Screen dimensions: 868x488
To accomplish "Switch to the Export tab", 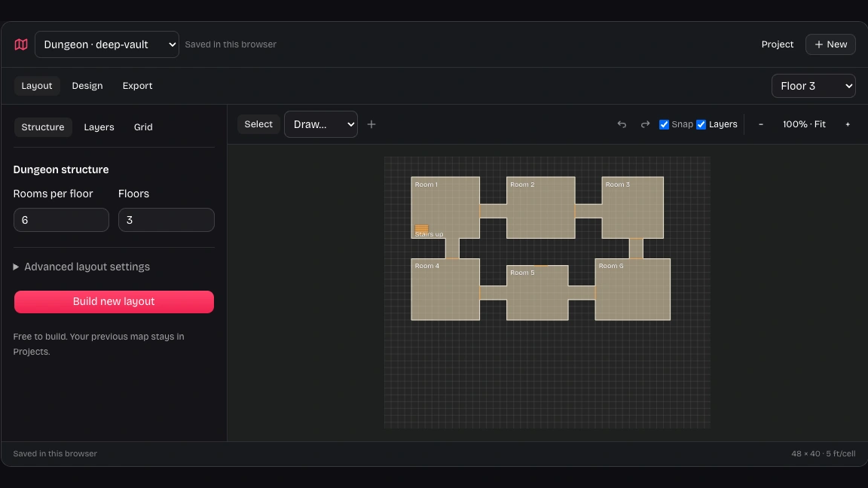I will click(x=137, y=86).
